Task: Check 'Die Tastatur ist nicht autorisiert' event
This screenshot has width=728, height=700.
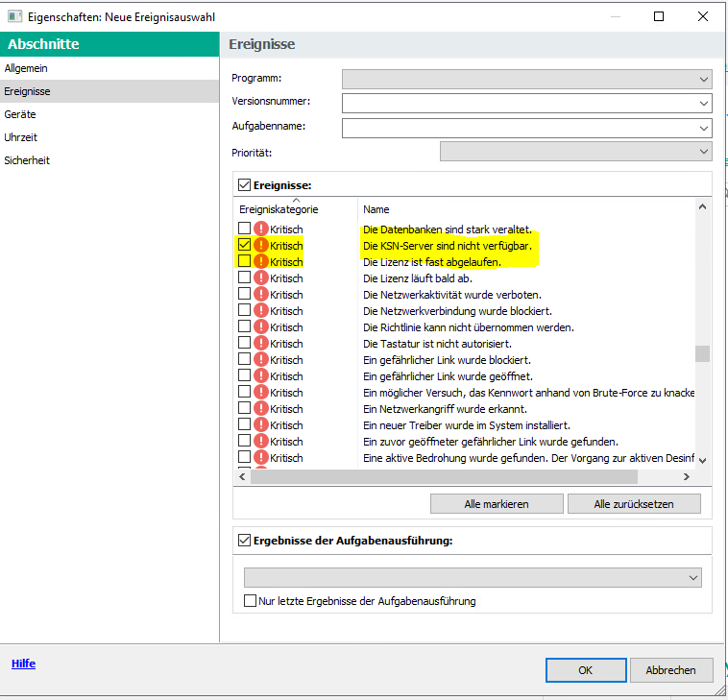Action: tap(244, 342)
